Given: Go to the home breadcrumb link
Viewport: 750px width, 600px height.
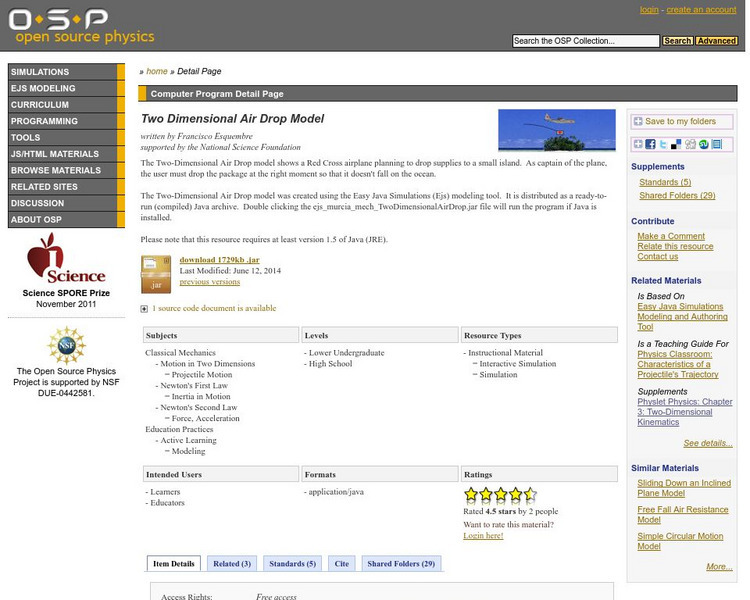Looking at the screenshot, I should click(x=156, y=71).
